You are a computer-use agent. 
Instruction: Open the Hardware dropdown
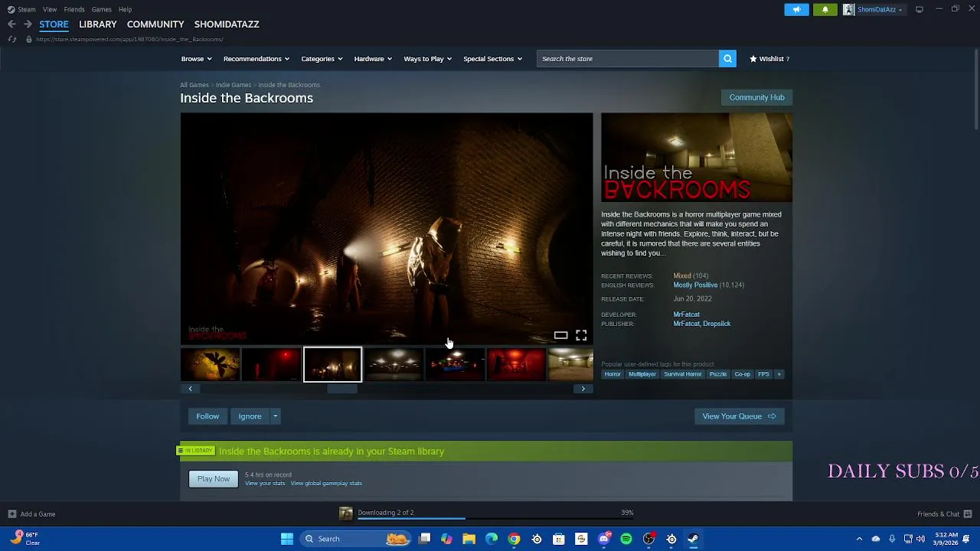(373, 59)
